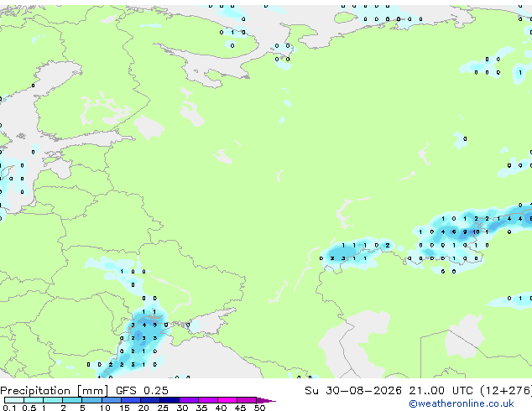Click the '0.5' legend scale label

point(29,408)
